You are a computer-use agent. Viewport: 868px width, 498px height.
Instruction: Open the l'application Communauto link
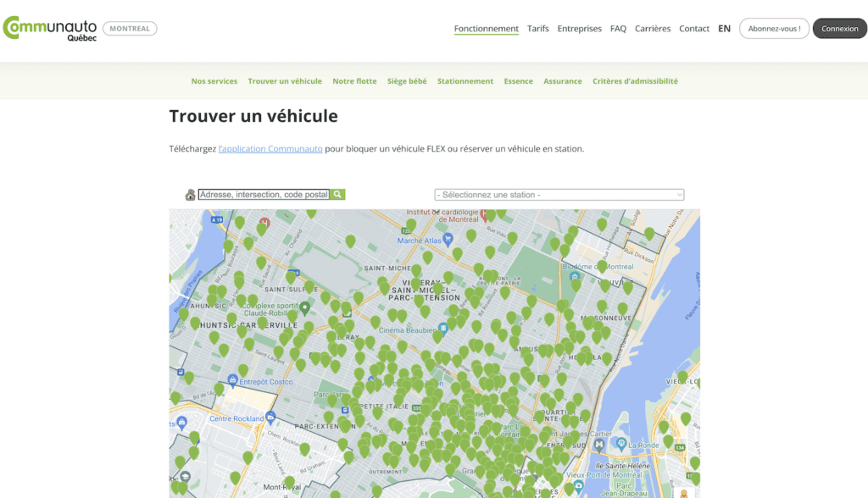click(270, 148)
